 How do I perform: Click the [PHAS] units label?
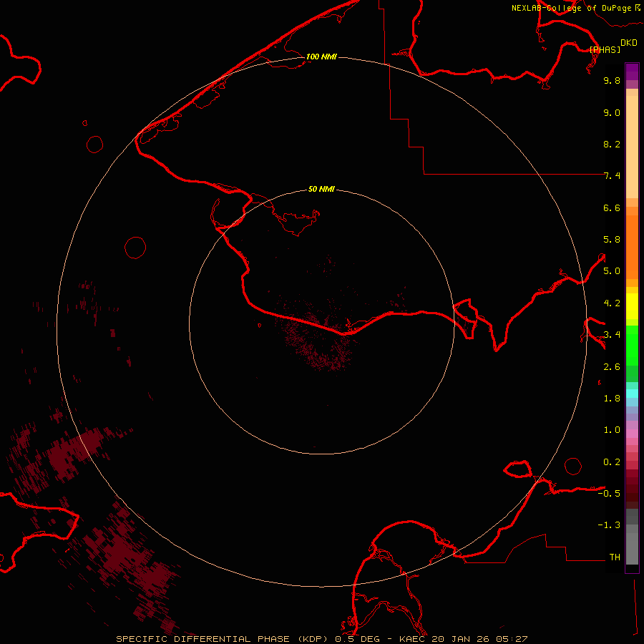(605, 49)
